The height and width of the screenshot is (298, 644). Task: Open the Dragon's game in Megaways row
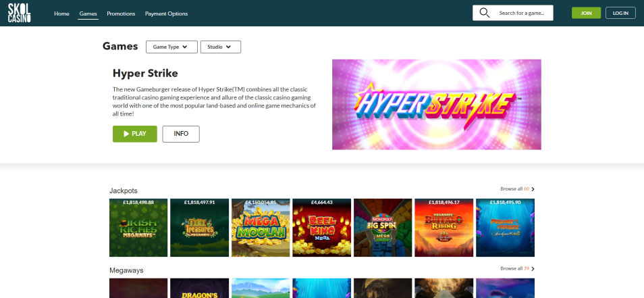tap(199, 288)
